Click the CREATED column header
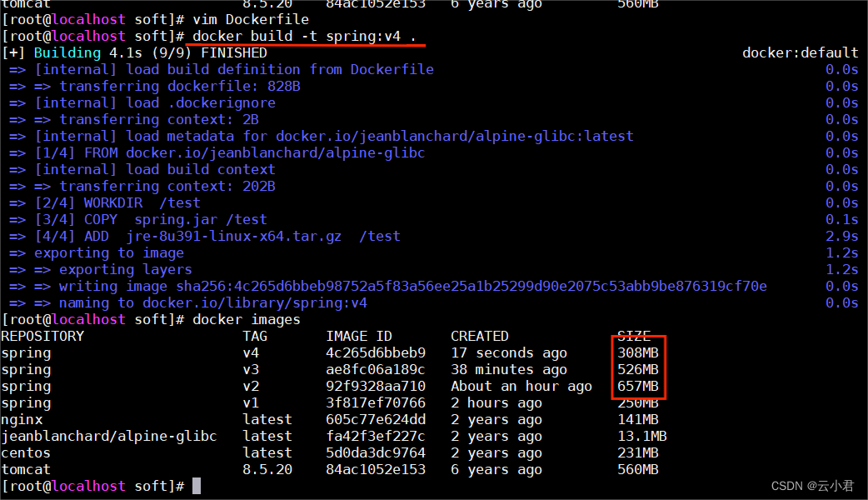Screen dimensions: 868x500 tap(479, 337)
